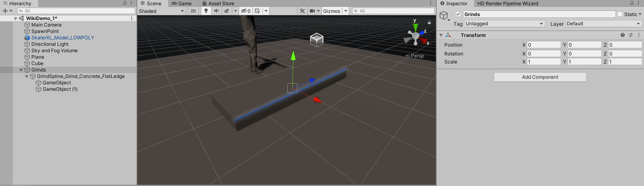Open Inspector panel more options menu
This screenshot has height=186, width=644.
[638, 3]
